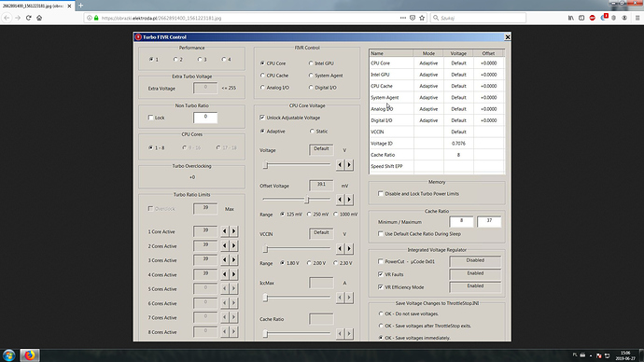Bookmark this page with the star icon

422,18
